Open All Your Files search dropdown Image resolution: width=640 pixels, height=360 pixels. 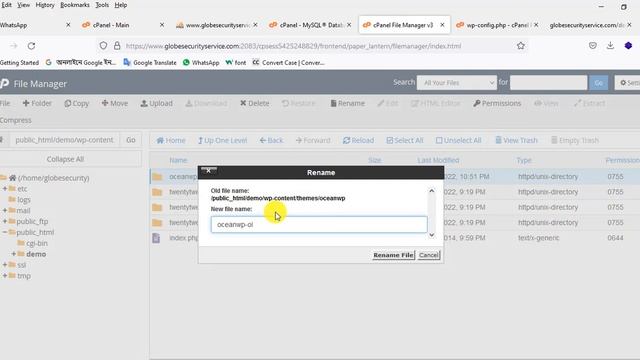[x=457, y=83]
